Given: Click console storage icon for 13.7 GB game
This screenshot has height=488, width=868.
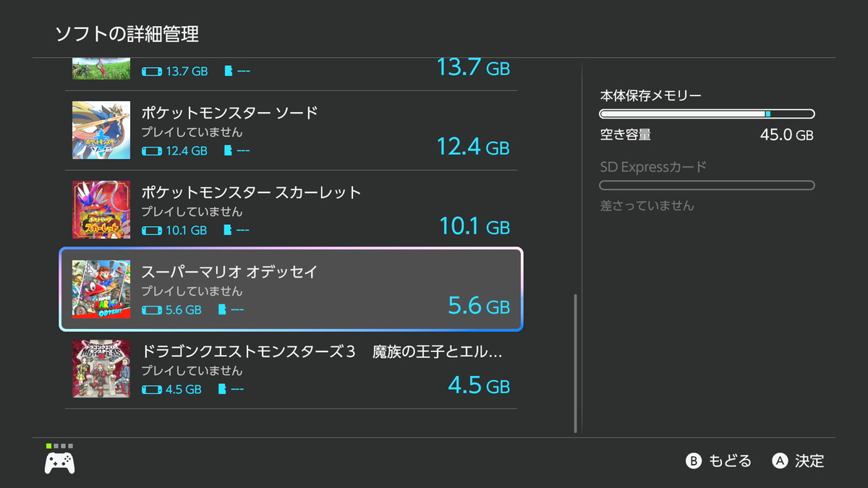Looking at the screenshot, I should point(152,72).
